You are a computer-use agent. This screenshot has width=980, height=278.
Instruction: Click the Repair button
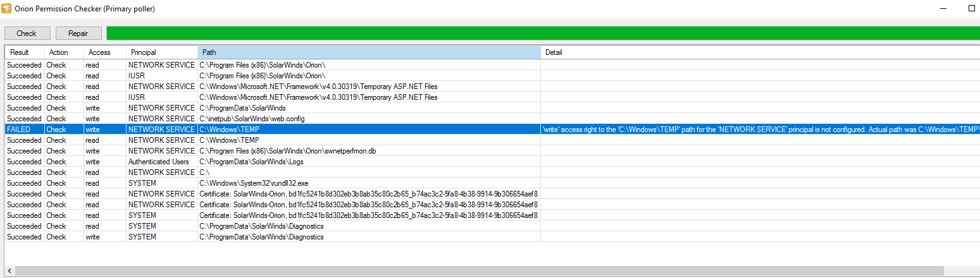pos(78,33)
